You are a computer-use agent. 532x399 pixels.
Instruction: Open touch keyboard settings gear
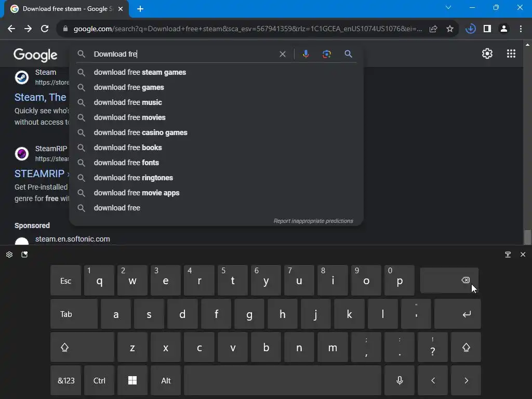point(9,255)
